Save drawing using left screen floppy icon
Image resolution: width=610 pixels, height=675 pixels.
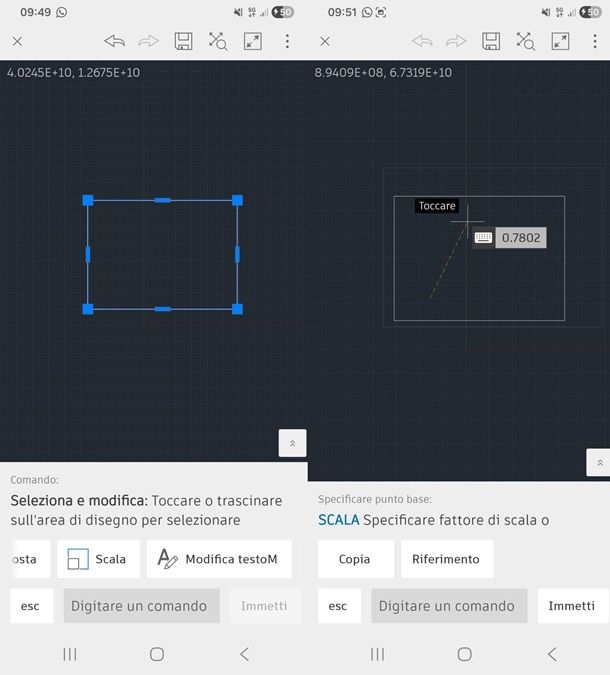[x=183, y=41]
